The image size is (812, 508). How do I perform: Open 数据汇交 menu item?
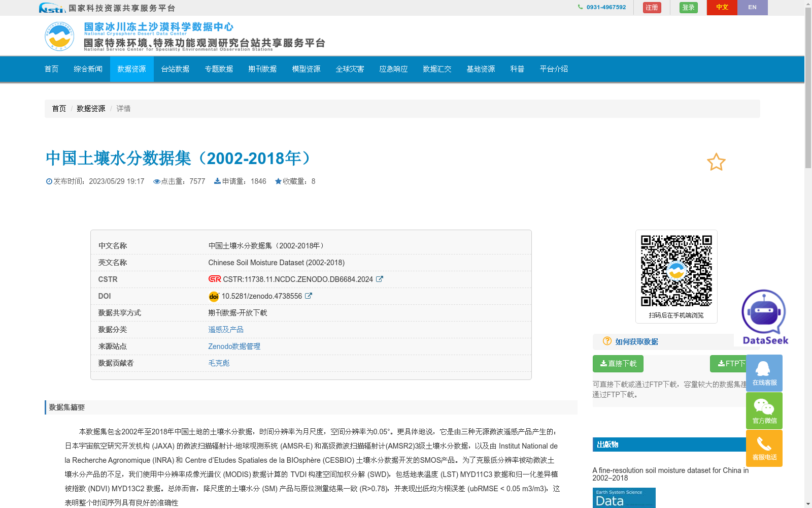point(437,69)
